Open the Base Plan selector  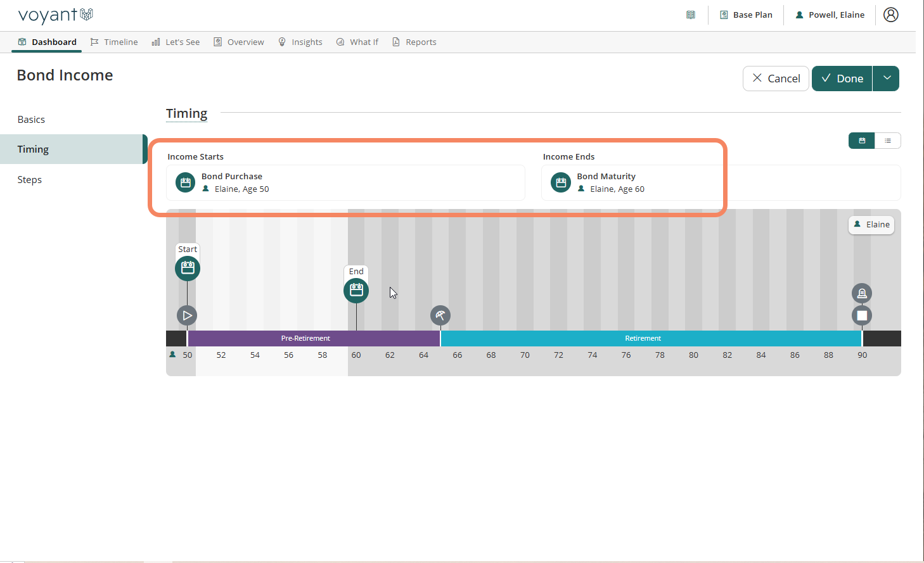[746, 15]
